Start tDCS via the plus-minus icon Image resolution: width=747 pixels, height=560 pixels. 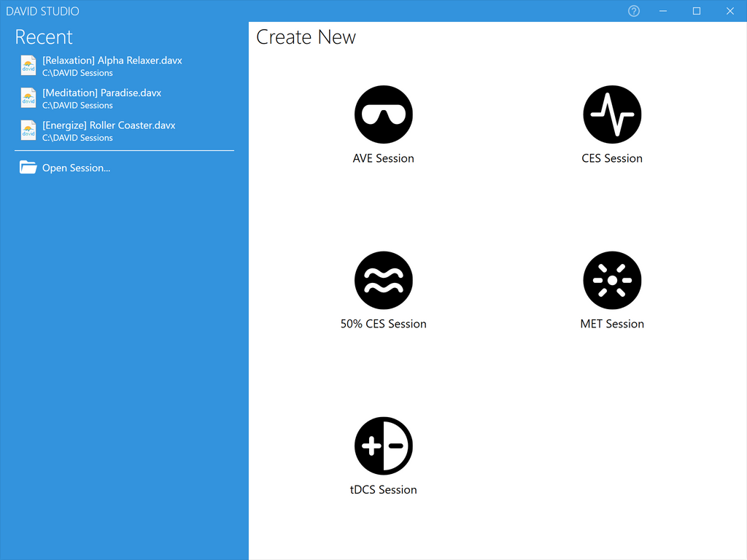click(383, 446)
